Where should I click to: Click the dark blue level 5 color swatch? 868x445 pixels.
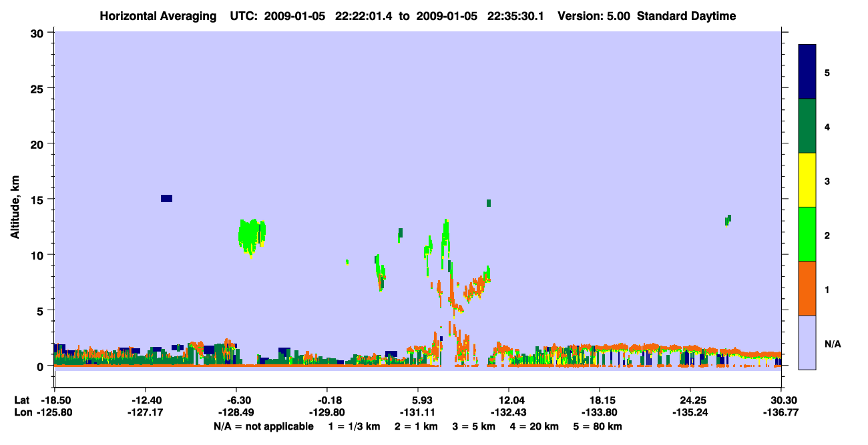click(x=807, y=72)
